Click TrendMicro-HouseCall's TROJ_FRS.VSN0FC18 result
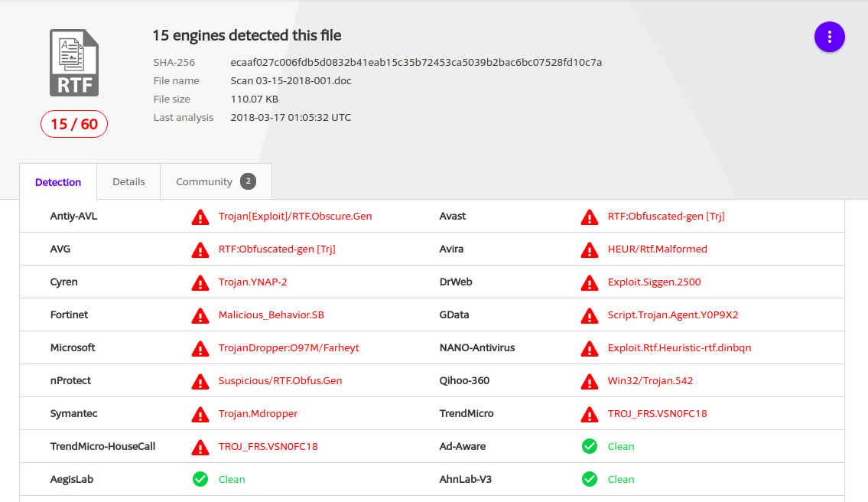868x502 pixels. 268,446
